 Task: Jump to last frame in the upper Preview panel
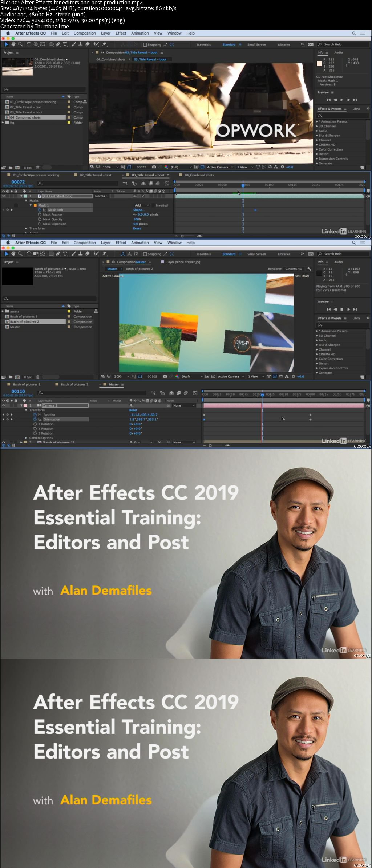(355, 100)
